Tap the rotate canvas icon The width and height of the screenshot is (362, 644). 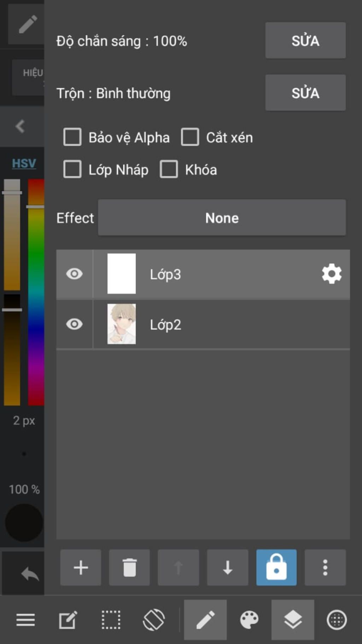click(x=154, y=620)
